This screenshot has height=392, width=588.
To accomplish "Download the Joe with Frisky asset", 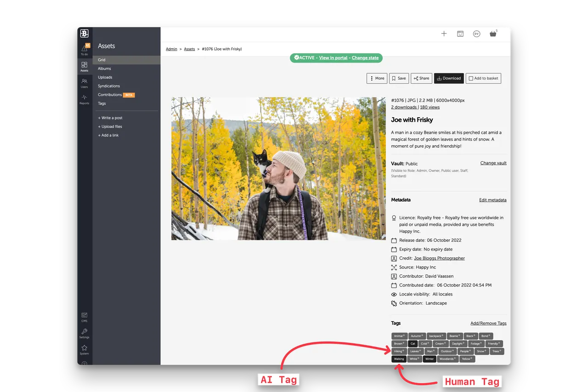I will point(449,78).
